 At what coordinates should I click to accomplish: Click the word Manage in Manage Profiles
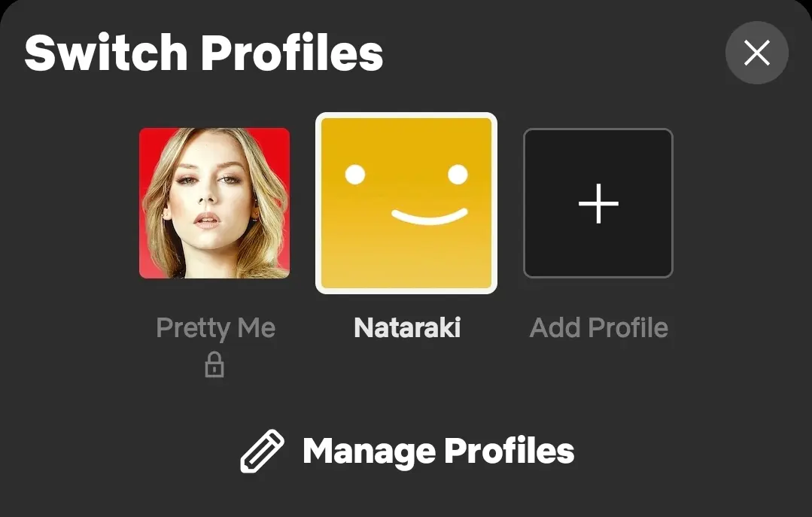[369, 452]
